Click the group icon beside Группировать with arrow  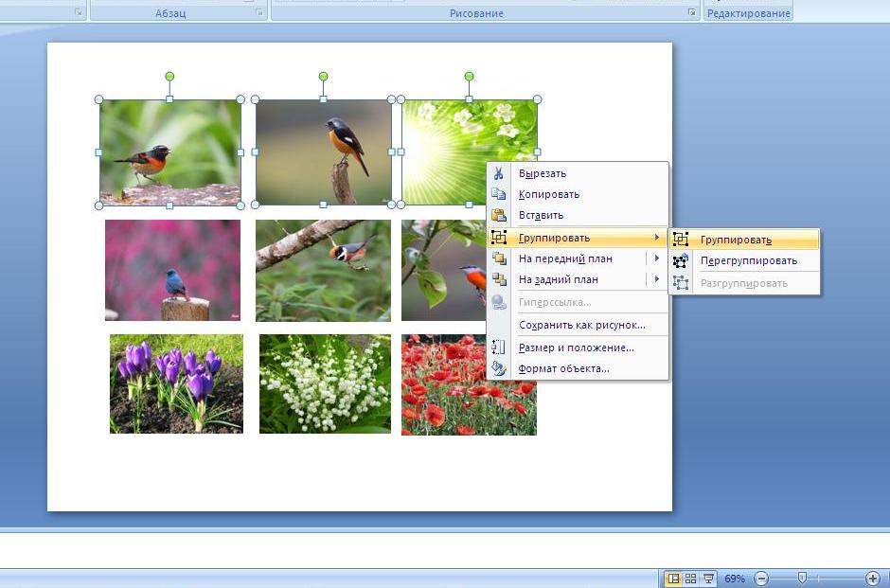498,238
